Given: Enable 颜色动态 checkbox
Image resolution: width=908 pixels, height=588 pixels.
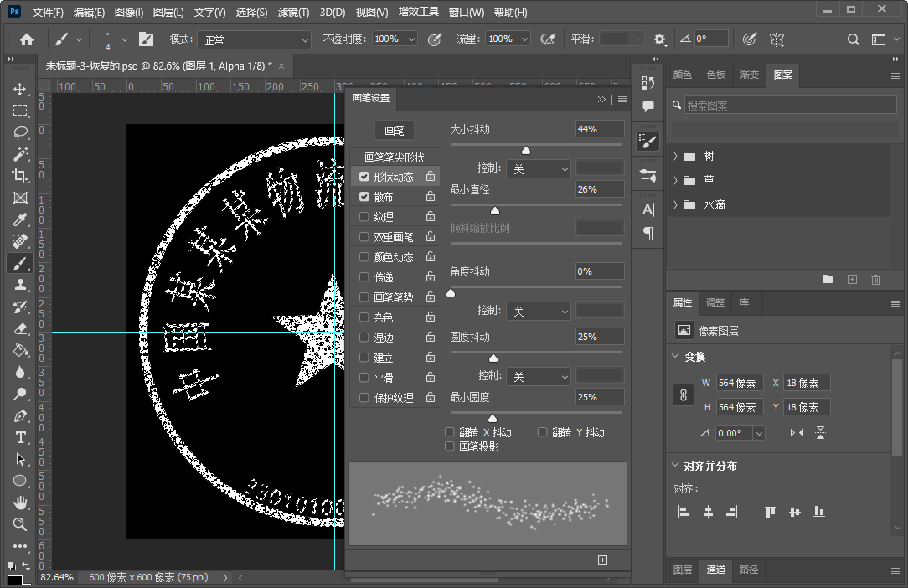Looking at the screenshot, I should 364,256.
